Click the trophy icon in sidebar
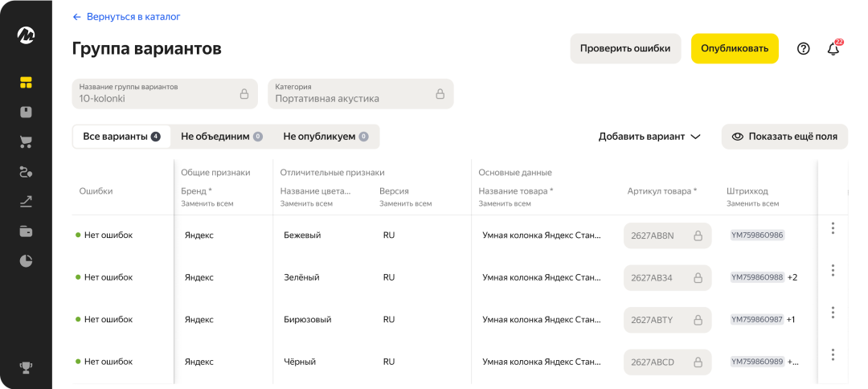 26,367
